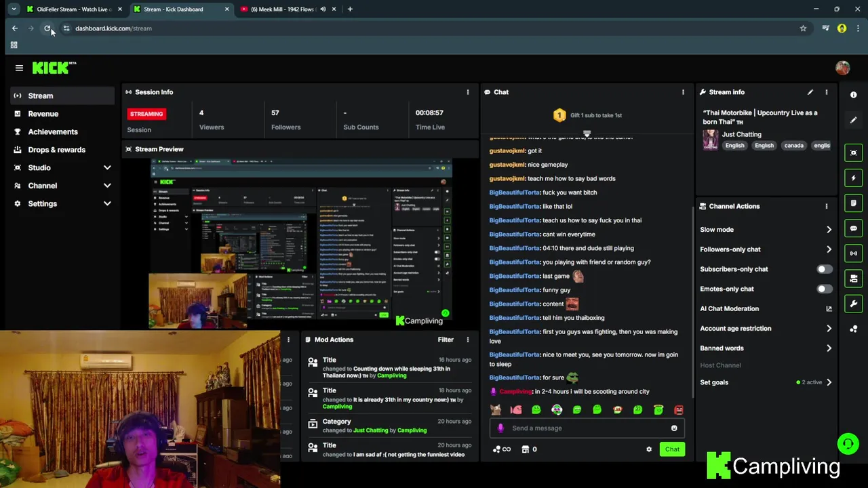The height and width of the screenshot is (488, 868).
Task: Switch to OldFeller Stream browser tab
Action: point(73,9)
